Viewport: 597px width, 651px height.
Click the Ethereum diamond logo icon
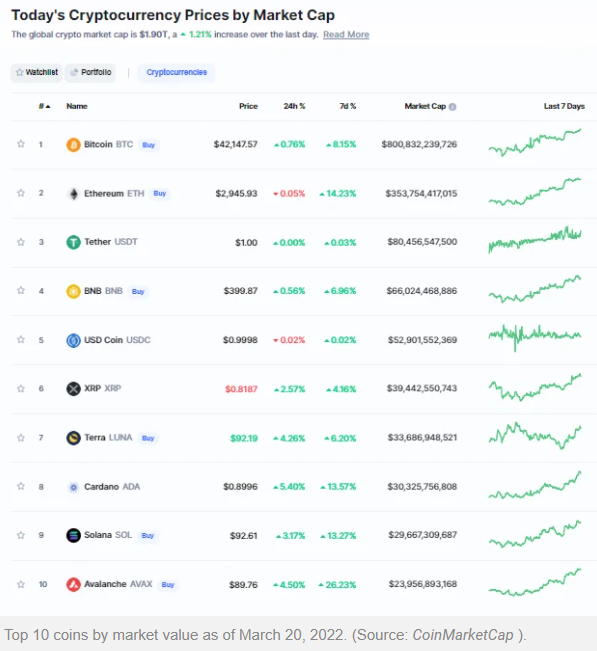pos(73,194)
